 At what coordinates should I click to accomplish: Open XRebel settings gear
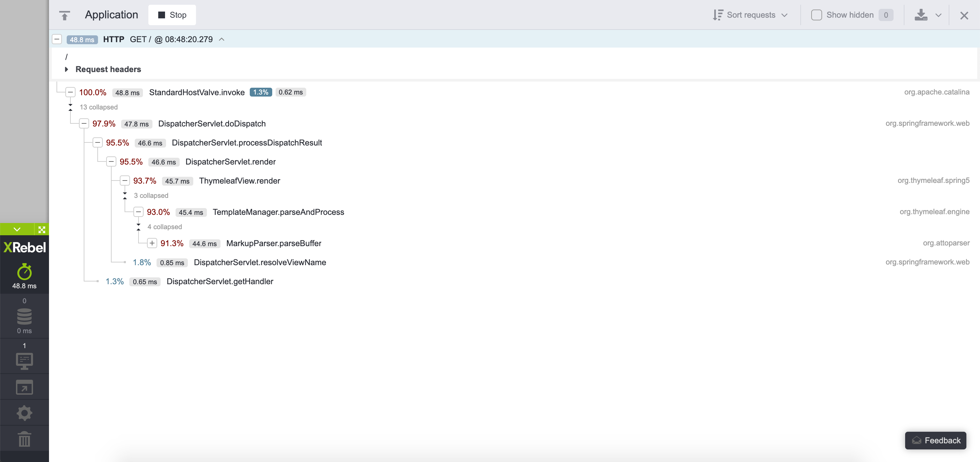pos(24,413)
